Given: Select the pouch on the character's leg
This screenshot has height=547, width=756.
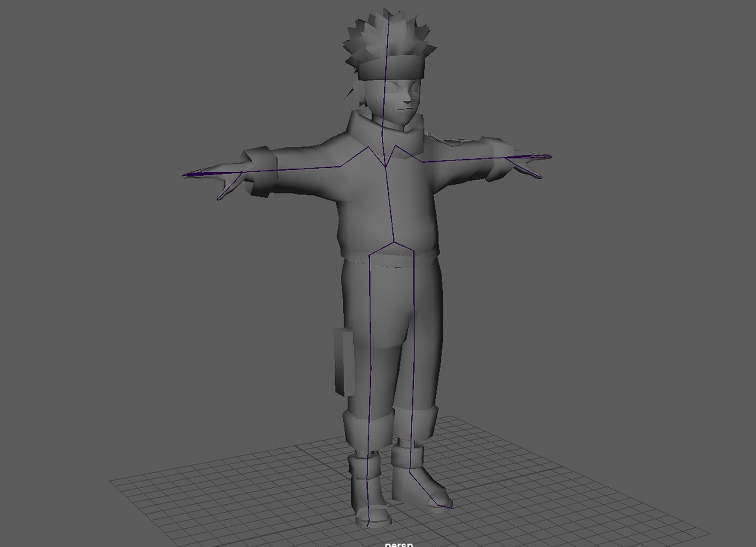Looking at the screenshot, I should click(344, 362).
